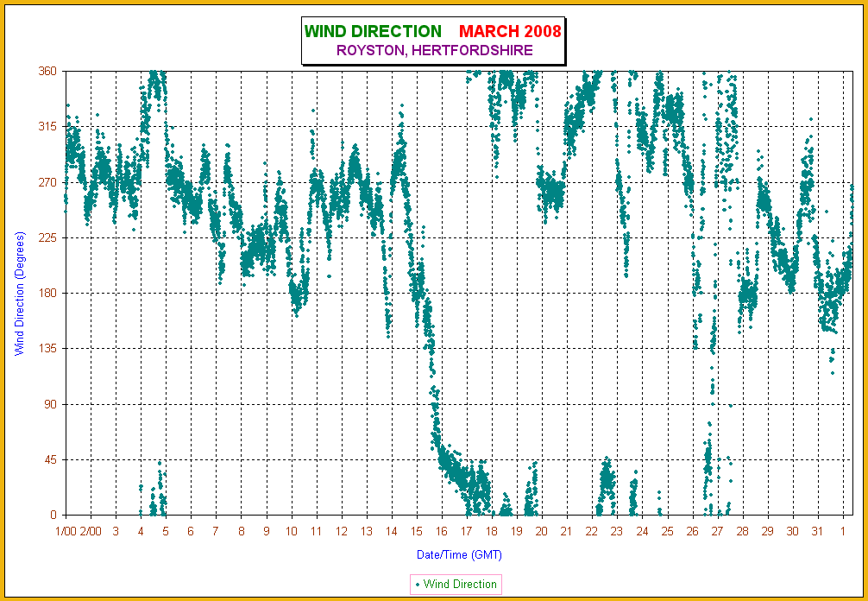Select the 2/00 date label on x-axis
The image size is (868, 601).
(x=91, y=532)
